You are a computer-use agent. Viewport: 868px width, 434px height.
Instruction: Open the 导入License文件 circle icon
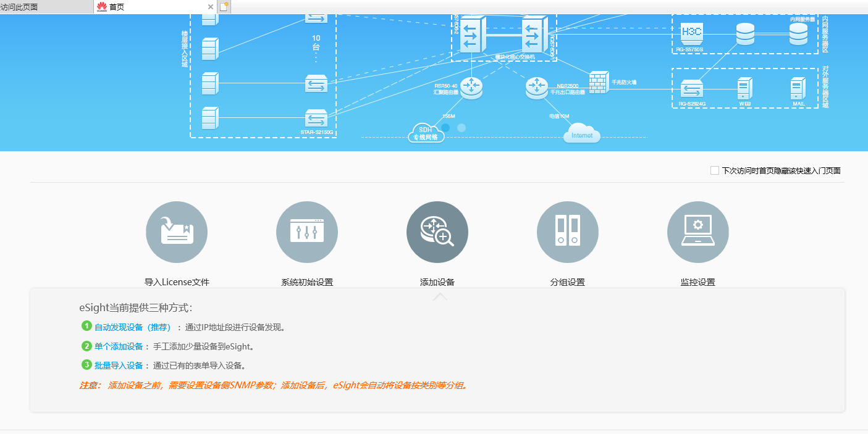(177, 232)
